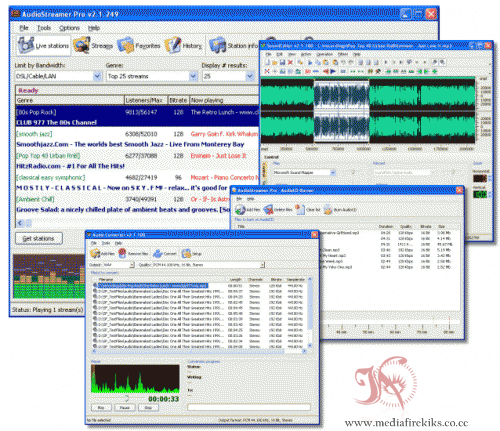500x431 pixels.
Task: Open History from AudioStreamer toolbar
Action: [183, 45]
